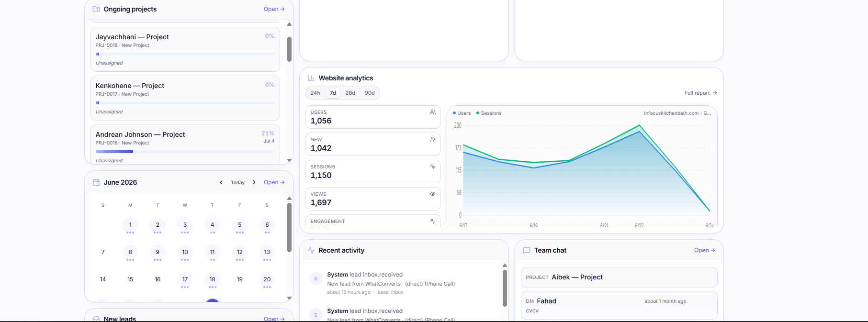Screen dimensions: 868x322
Task: Click the Ongoing projects folder icon
Action: 96,9
